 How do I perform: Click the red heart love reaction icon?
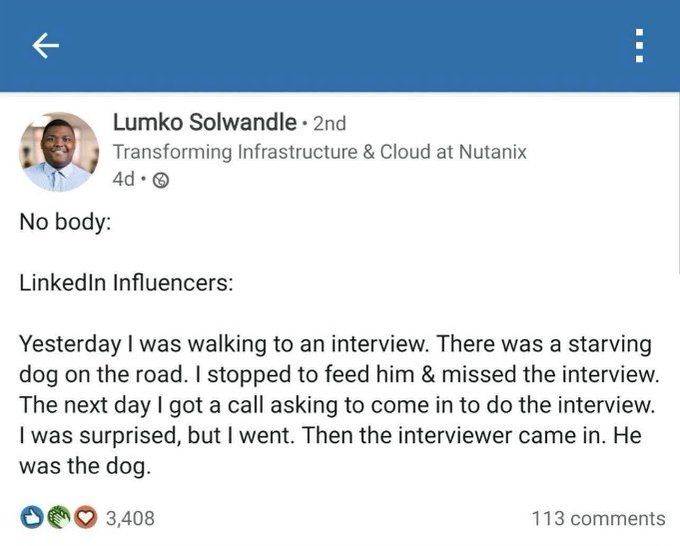point(85,517)
